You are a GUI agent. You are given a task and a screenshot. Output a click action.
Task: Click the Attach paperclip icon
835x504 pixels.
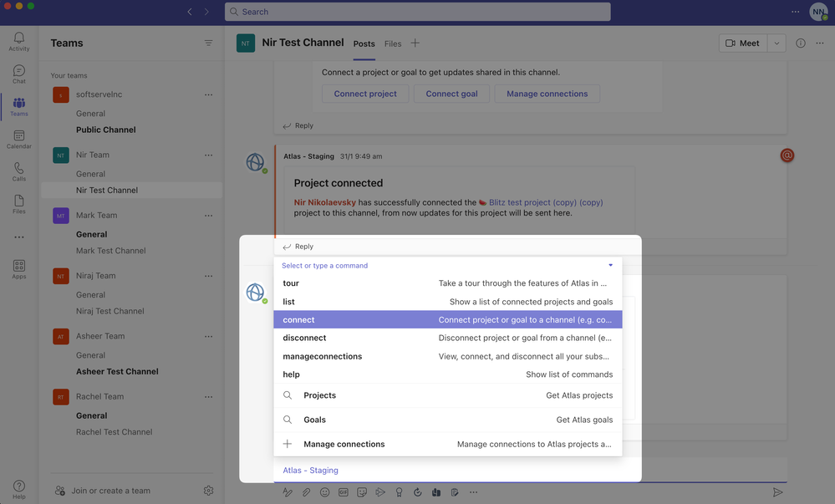click(306, 492)
